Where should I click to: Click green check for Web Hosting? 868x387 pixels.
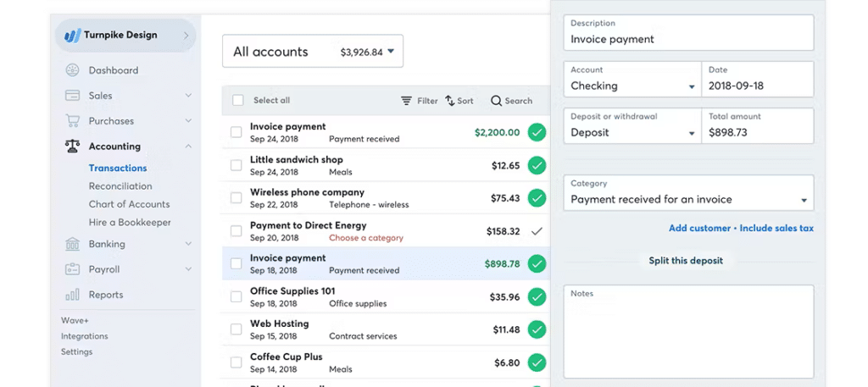pyautogui.click(x=537, y=329)
